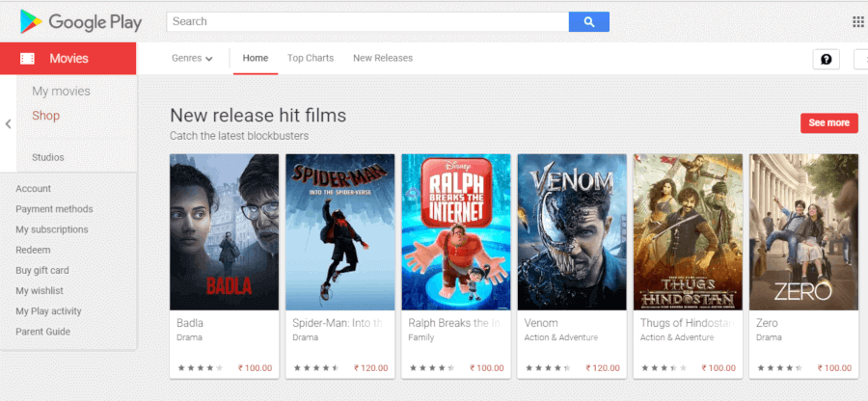Image resolution: width=868 pixels, height=401 pixels.
Task: Click the Movies film strip icon
Action: coord(27,59)
